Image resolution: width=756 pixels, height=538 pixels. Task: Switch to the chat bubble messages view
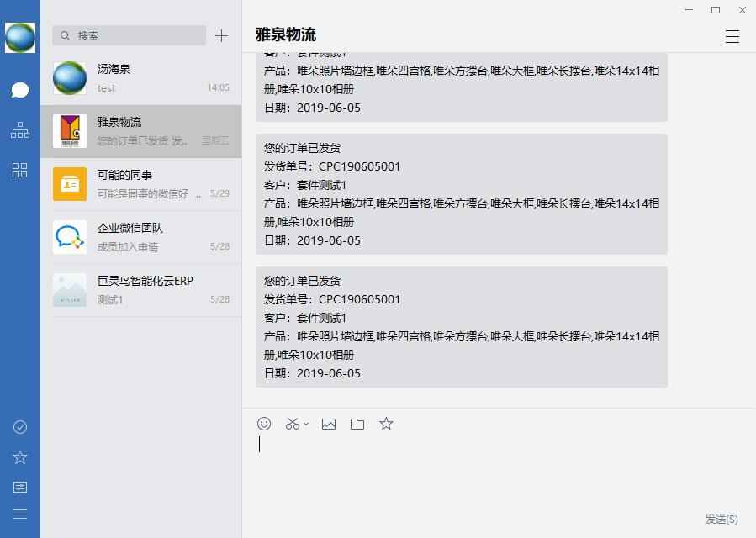point(19,90)
